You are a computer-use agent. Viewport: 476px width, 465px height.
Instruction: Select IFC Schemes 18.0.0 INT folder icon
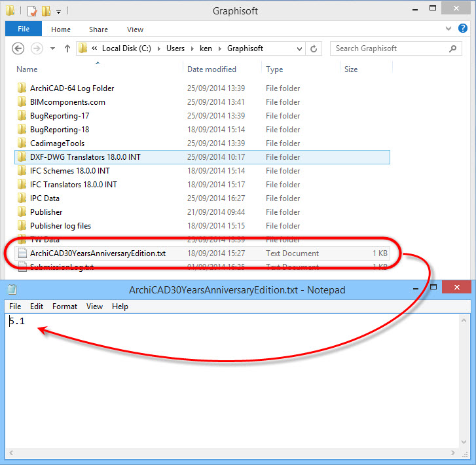point(22,171)
